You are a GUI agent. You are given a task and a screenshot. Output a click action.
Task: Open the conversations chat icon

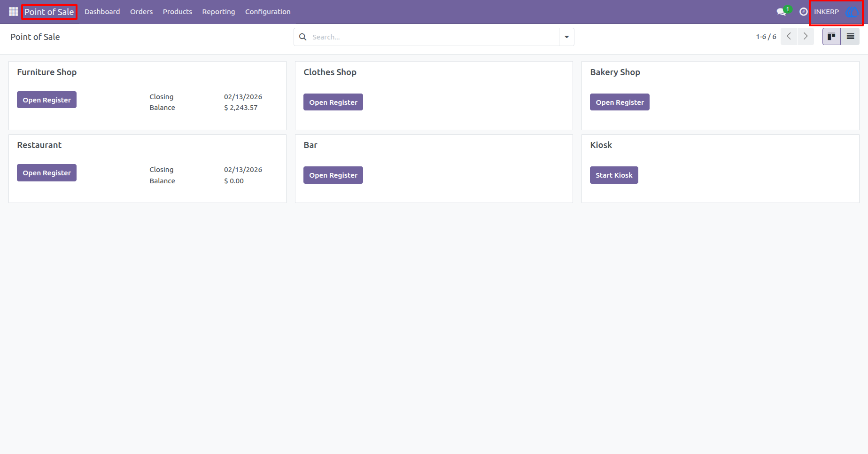782,12
